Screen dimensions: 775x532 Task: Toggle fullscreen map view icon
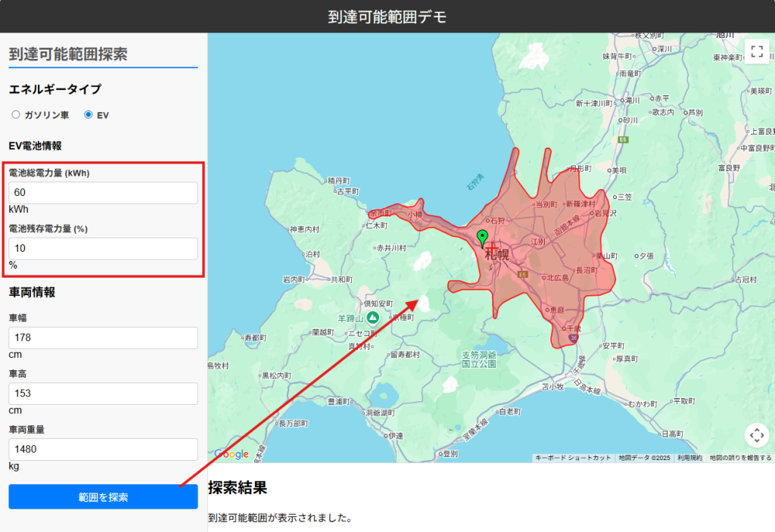(757, 51)
